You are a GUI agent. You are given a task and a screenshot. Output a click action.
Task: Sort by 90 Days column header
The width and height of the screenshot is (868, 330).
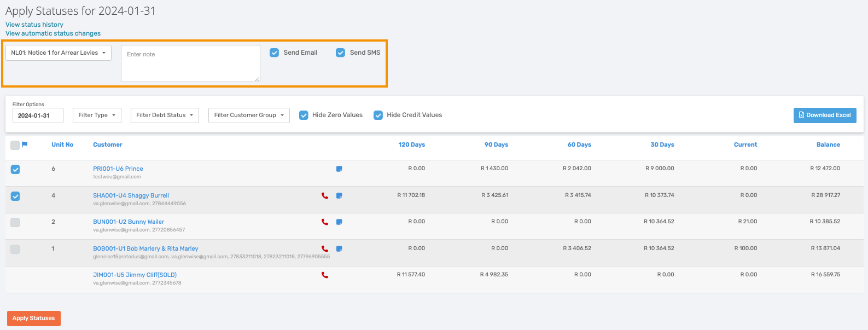(x=496, y=144)
